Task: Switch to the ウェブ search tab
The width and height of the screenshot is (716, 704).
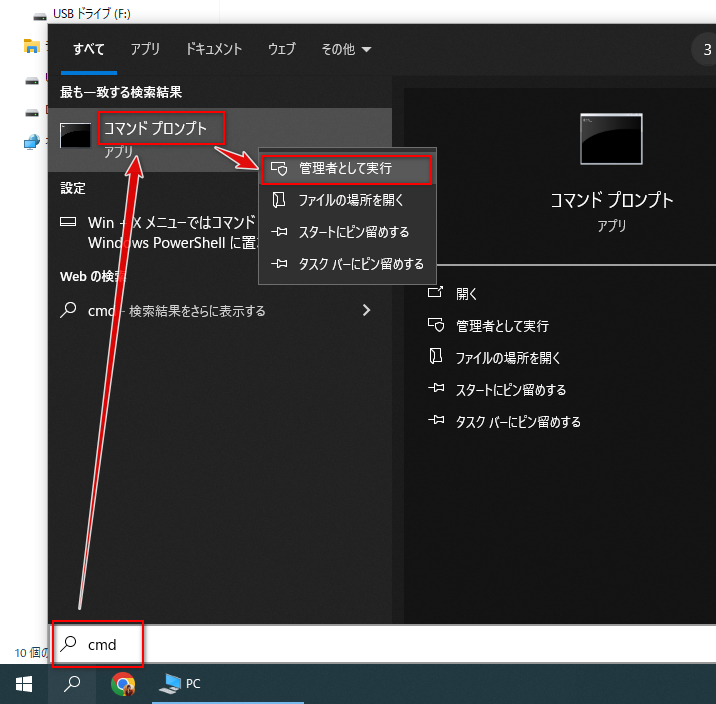Action: (x=281, y=49)
